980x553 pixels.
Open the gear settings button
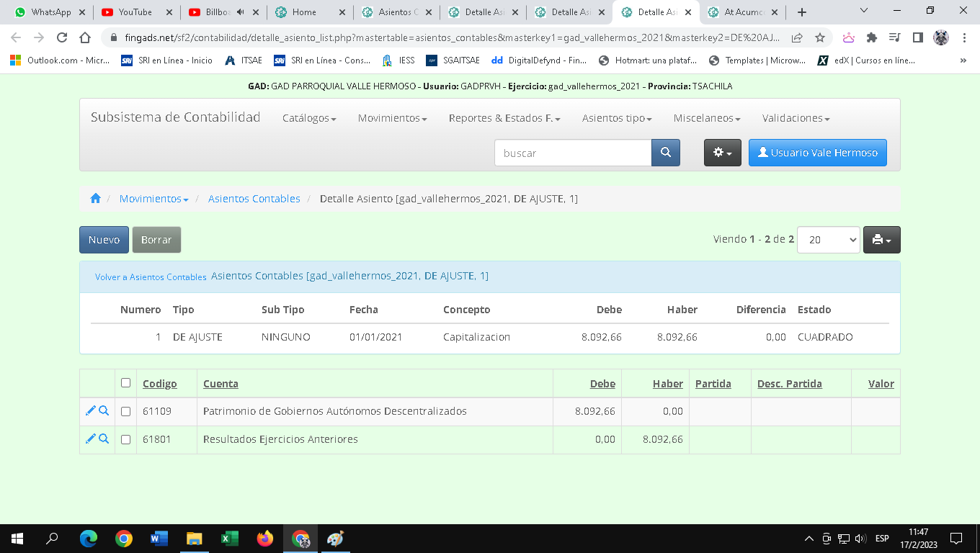(x=722, y=153)
